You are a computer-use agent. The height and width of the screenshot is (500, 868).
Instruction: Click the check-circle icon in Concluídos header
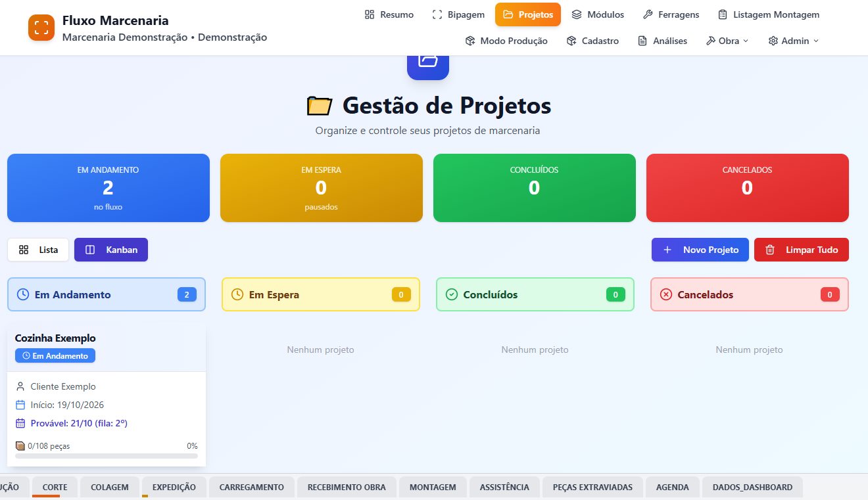[x=452, y=294]
